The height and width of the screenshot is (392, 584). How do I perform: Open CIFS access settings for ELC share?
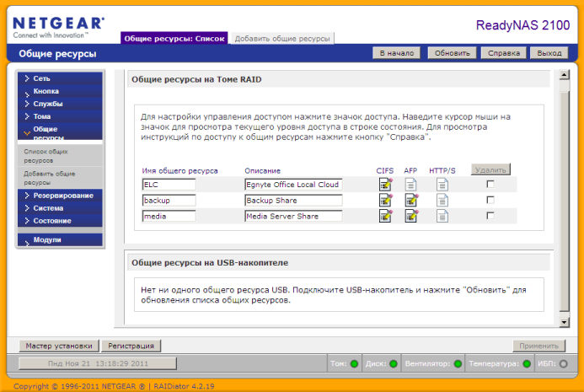tap(385, 185)
